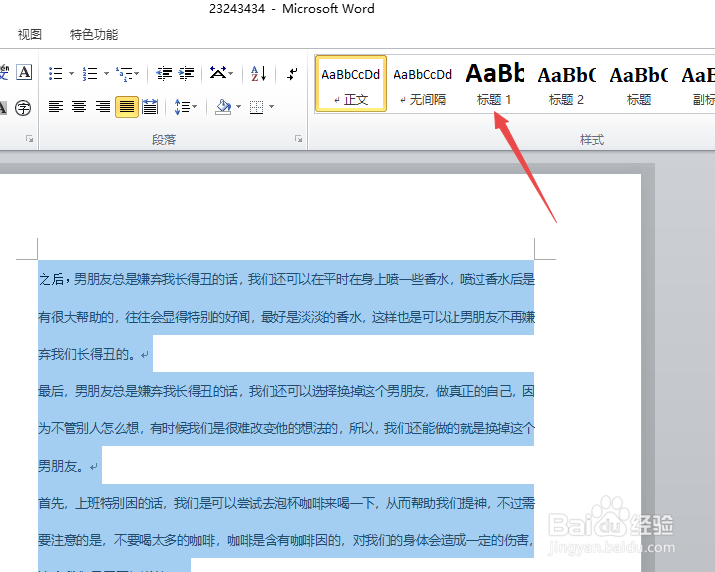Click text line starting 最后，男朋友总是
The image size is (715, 572).
[x=286, y=391]
